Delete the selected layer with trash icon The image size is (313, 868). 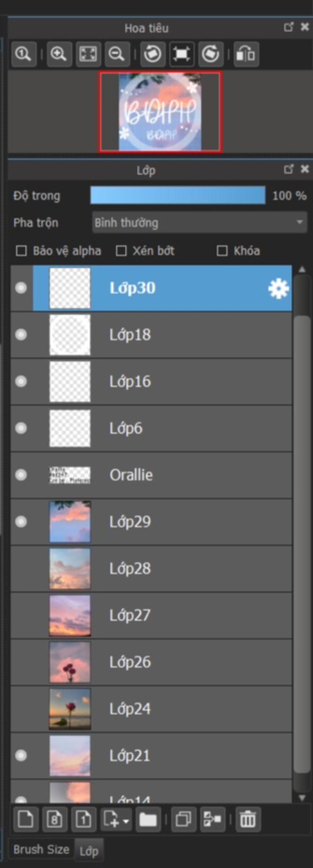click(x=248, y=819)
